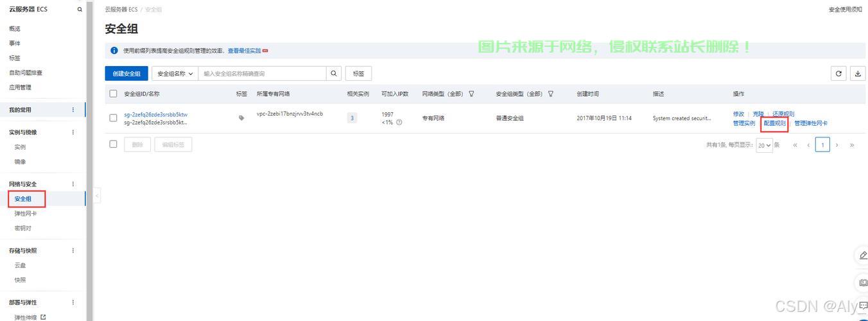
Task: Open the more menu beside 实例与镜像
Action: [73, 132]
